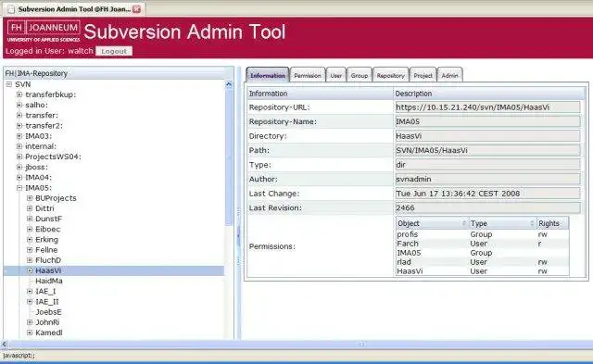Select the profis permission row
The height and width of the screenshot is (364, 593).
click(482, 234)
